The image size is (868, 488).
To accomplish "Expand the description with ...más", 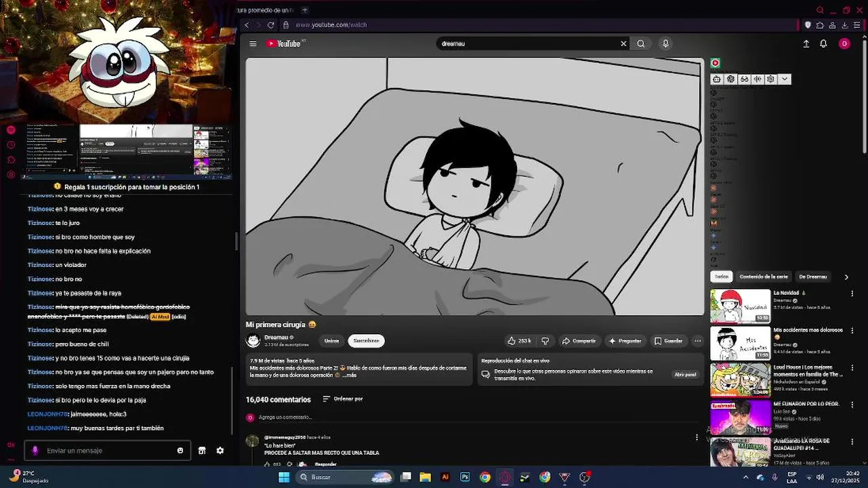I will 348,375.
